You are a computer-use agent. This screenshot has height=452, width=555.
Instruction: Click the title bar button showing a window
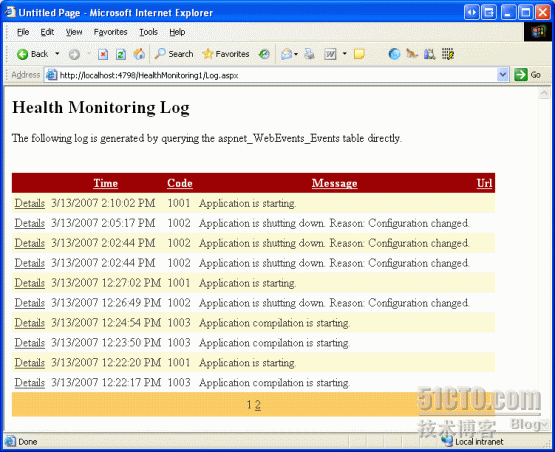(x=489, y=13)
